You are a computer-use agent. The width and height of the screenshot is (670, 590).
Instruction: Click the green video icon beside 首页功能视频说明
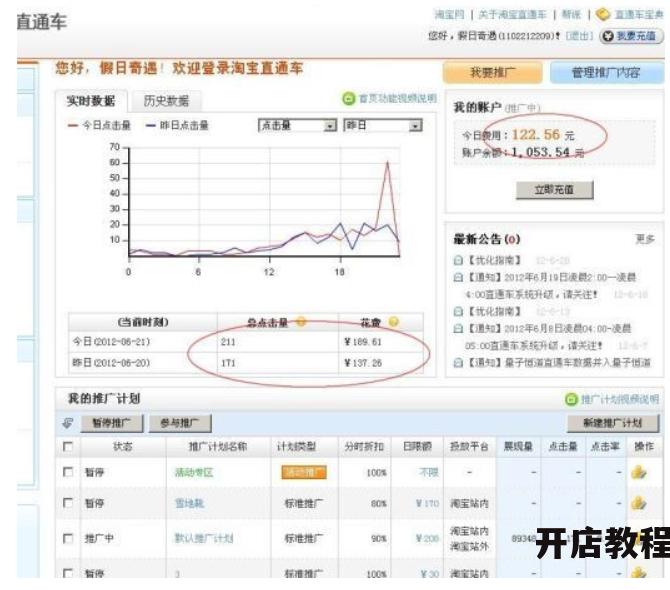349,99
